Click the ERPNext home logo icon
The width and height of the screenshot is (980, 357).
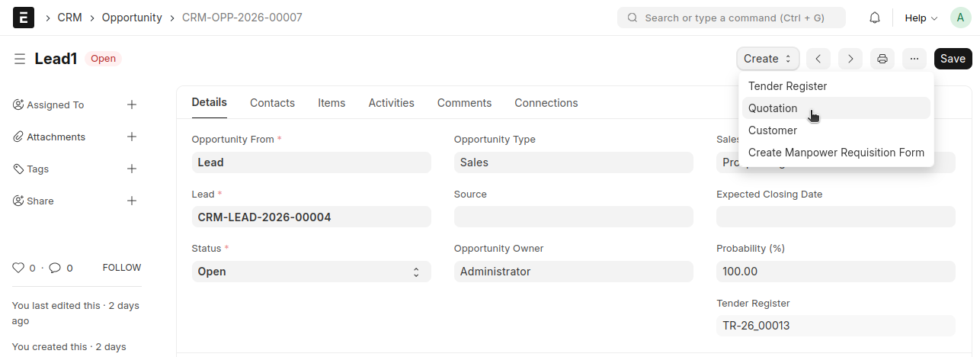24,18
